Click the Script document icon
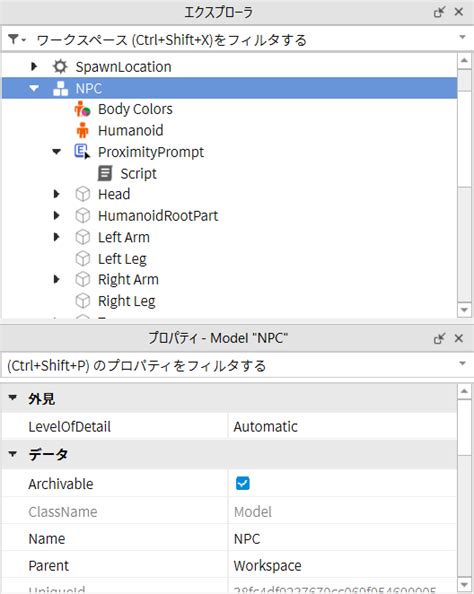Viewport: 474px width, 594px height. point(105,174)
